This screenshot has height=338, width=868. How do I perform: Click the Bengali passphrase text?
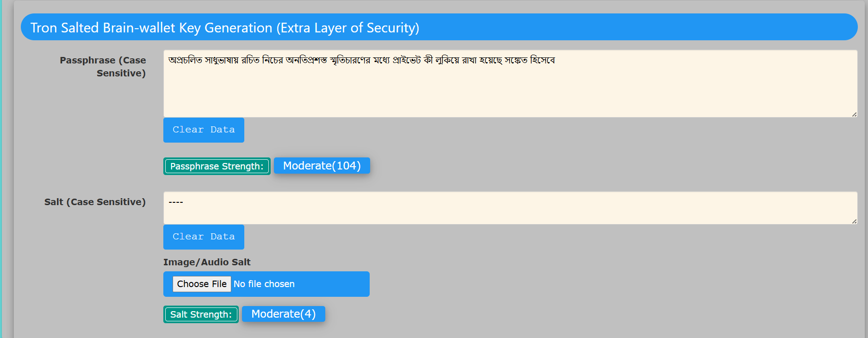click(361, 60)
